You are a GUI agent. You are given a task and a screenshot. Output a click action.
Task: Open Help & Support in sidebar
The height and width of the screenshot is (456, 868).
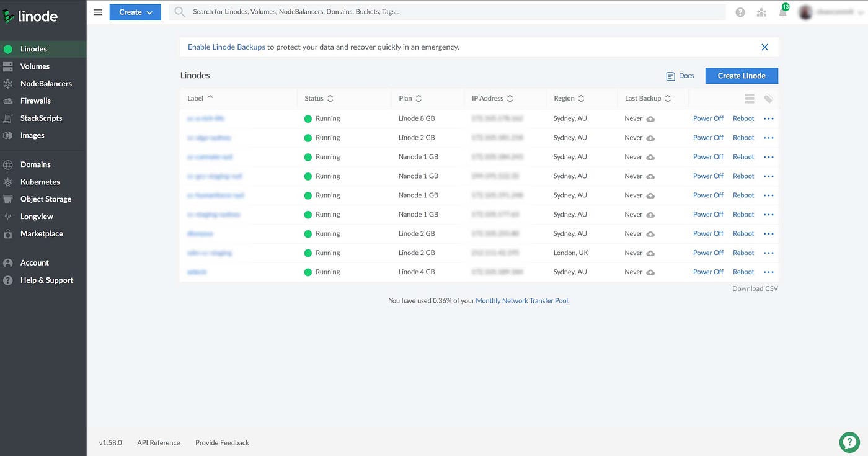pos(43,280)
